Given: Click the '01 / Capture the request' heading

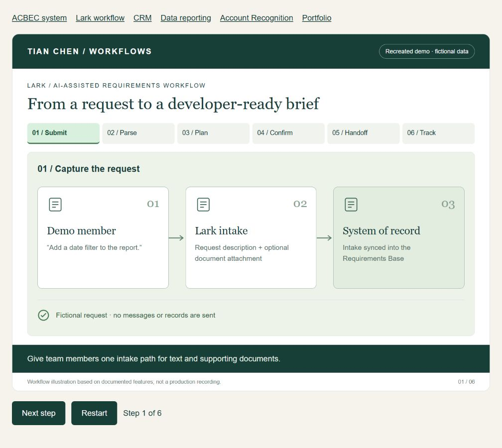Looking at the screenshot, I should tap(89, 169).
